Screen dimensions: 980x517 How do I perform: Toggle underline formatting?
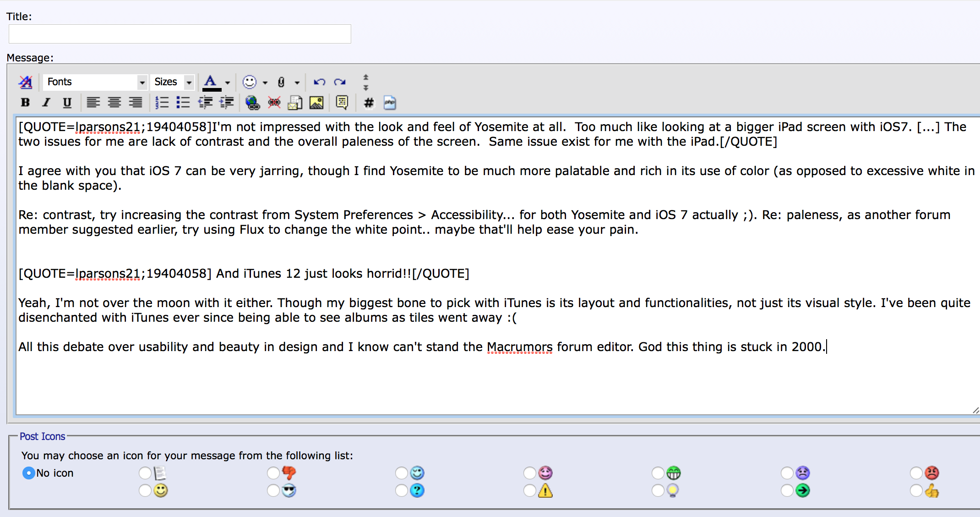[x=67, y=103]
